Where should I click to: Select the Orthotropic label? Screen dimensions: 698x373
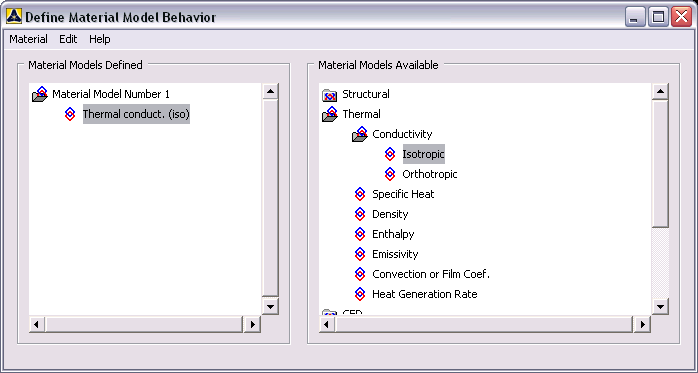pyautogui.click(x=430, y=174)
